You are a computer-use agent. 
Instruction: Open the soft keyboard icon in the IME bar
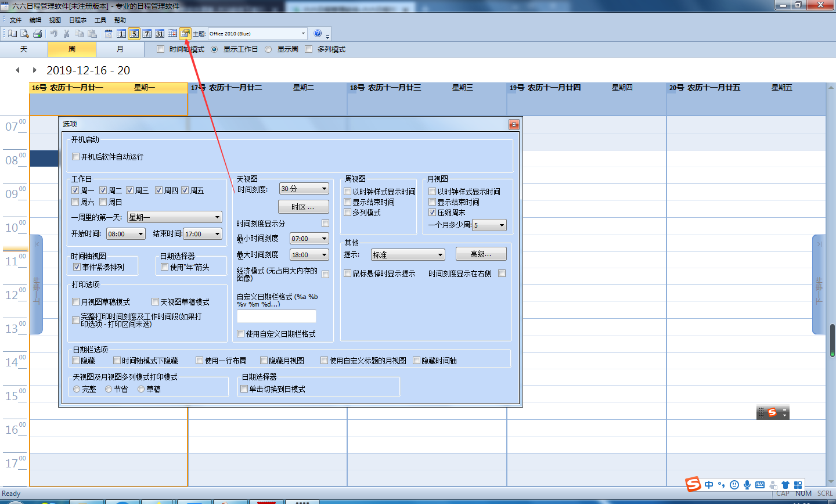pos(760,485)
